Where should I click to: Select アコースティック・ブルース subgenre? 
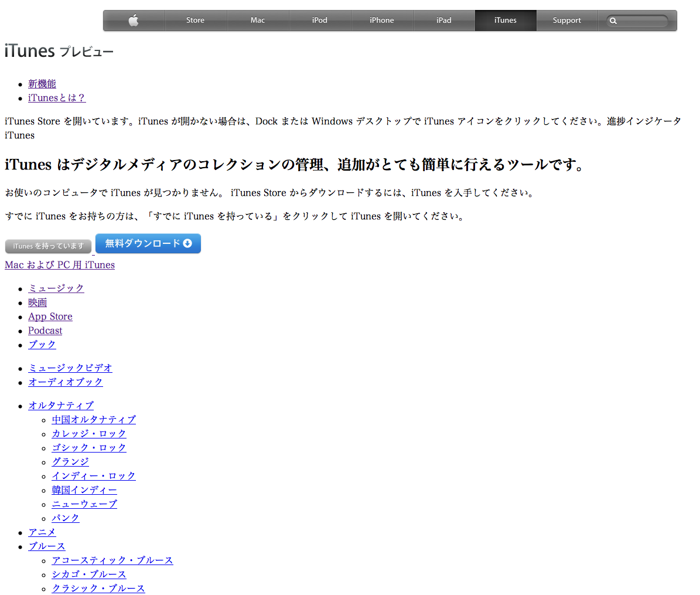coord(112,560)
